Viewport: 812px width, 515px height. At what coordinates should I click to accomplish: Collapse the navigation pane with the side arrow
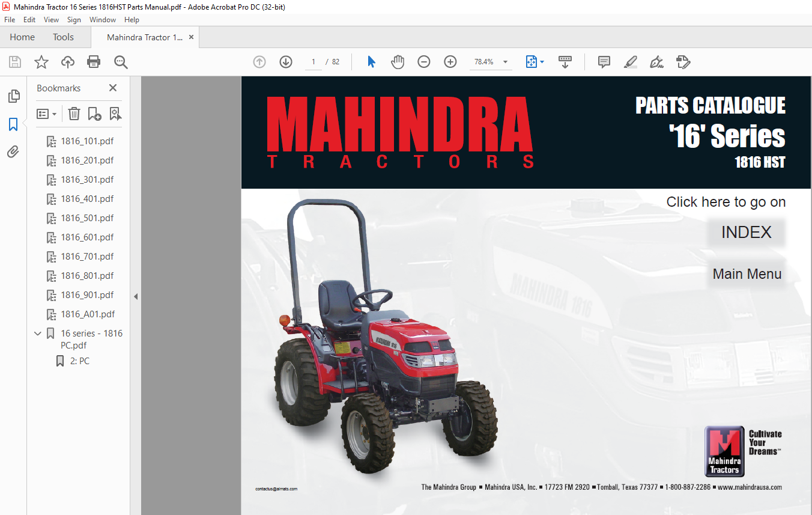coord(136,296)
